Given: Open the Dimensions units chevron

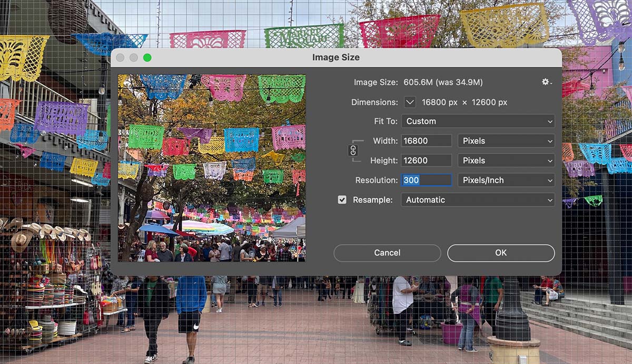Looking at the screenshot, I should (410, 102).
